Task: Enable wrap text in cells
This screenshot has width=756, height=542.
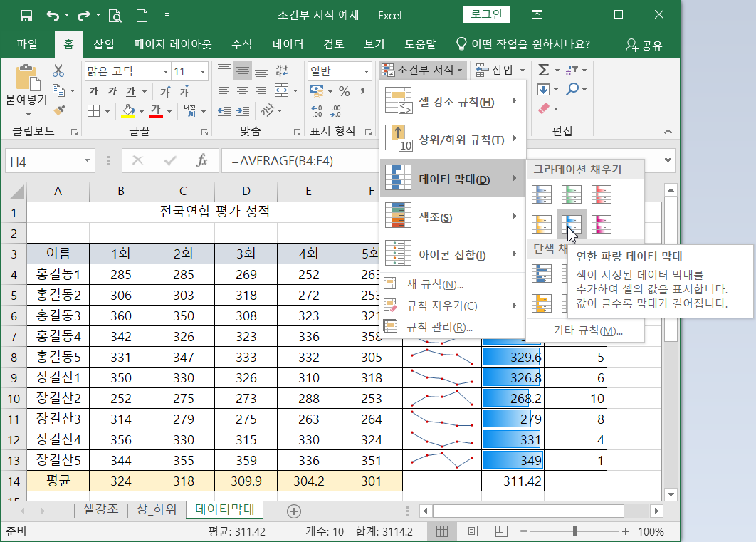Action: pyautogui.click(x=282, y=71)
